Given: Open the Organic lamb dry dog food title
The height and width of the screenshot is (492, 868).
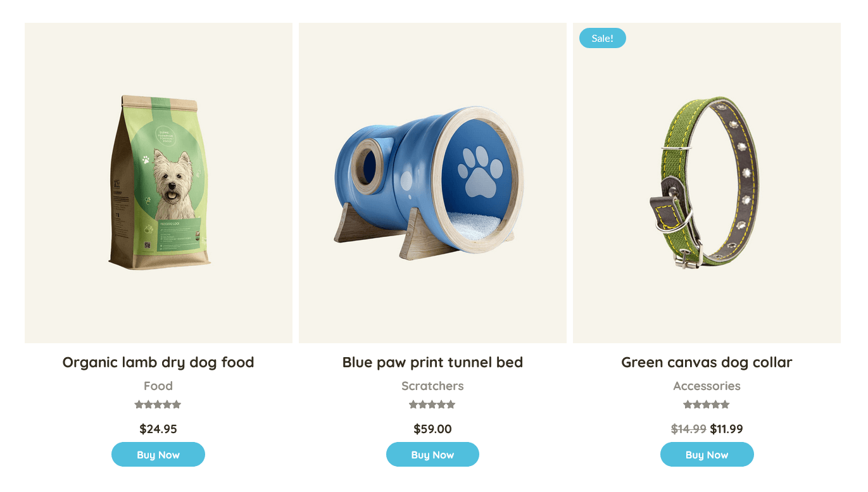Looking at the screenshot, I should point(158,362).
